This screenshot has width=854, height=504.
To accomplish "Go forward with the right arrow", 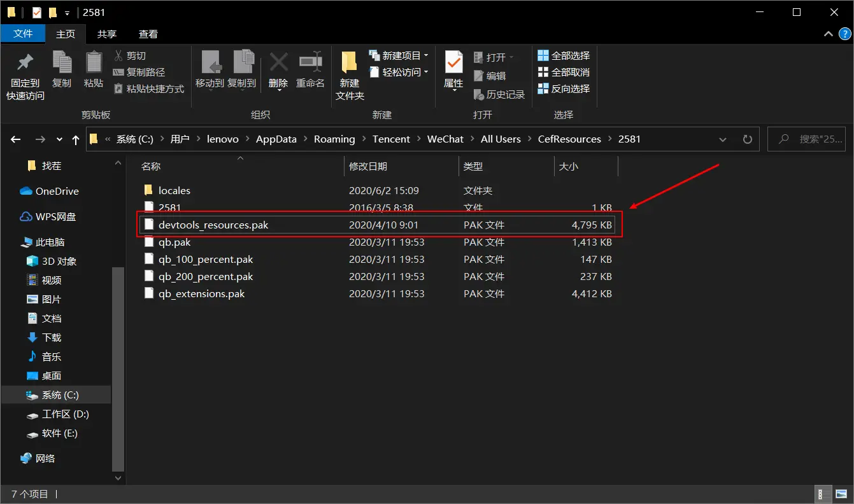I will coord(40,139).
